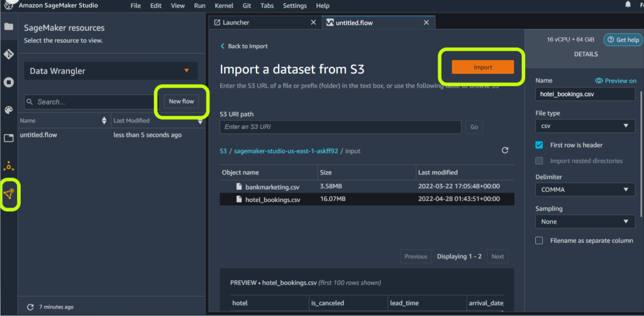Open the SageMaker resources icon
Image resolution: width=644 pixels, height=316 pixels.
coord(9,193)
